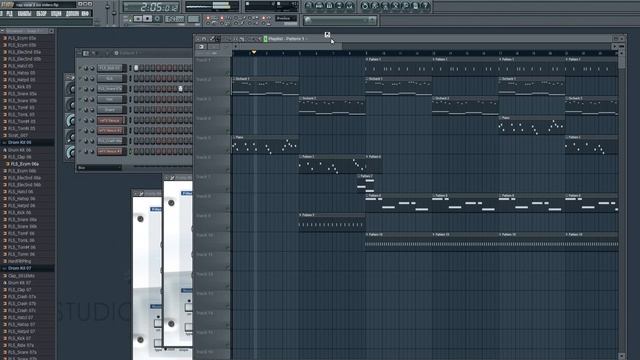The image size is (640, 360).
Task: Mute third channel in step sequencer
Action: pos(80,89)
